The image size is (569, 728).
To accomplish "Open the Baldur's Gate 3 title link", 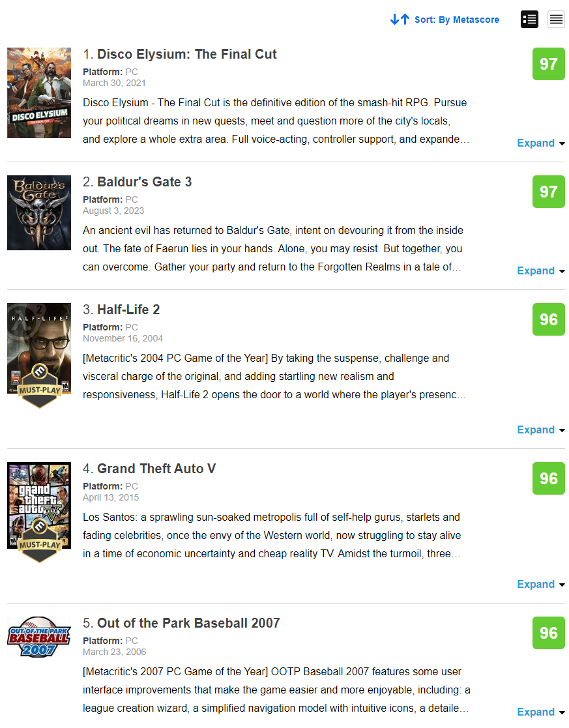I will [x=145, y=182].
